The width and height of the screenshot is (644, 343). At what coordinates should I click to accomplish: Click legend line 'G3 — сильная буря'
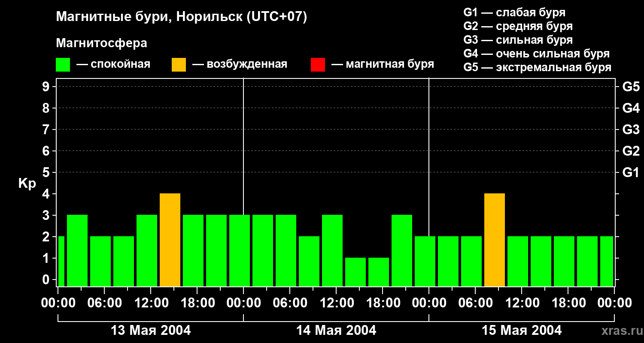coord(518,40)
